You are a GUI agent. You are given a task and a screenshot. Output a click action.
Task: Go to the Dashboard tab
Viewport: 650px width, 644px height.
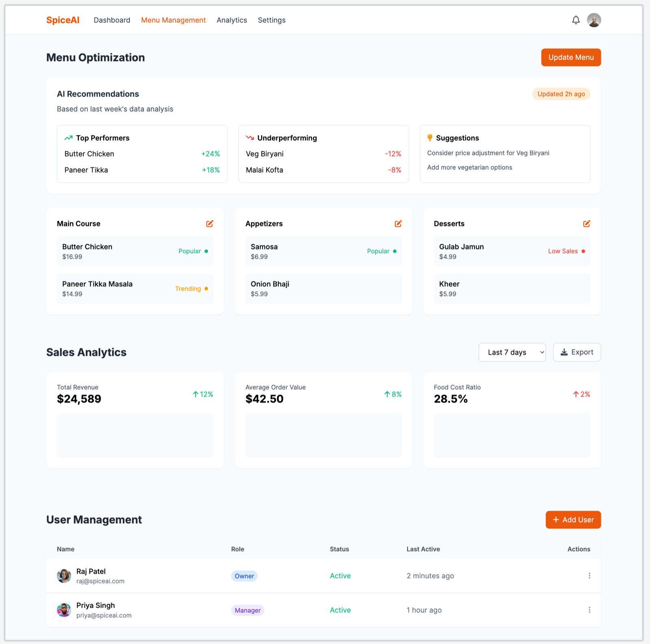coord(112,20)
